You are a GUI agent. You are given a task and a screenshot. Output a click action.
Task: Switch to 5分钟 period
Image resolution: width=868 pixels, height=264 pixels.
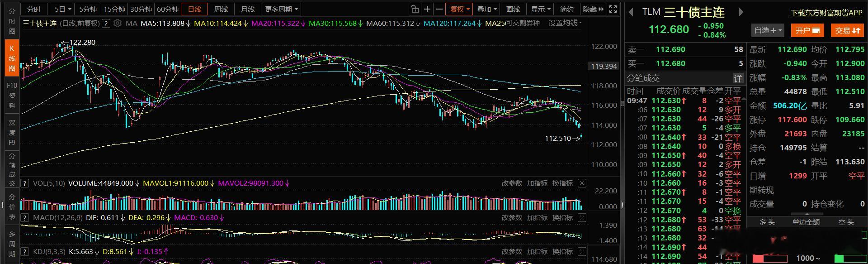[88, 9]
